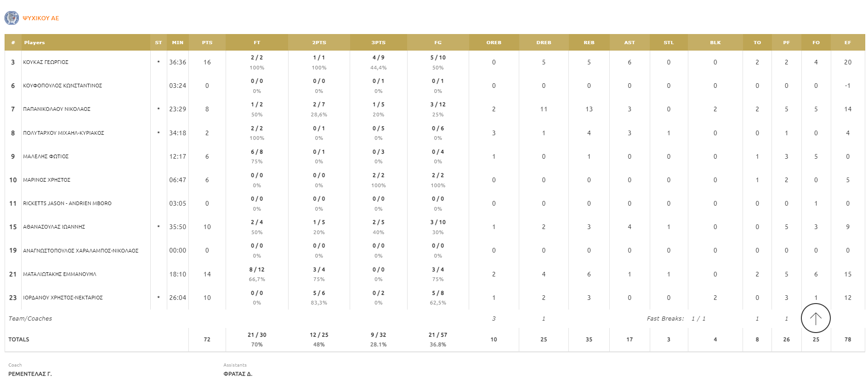Open player ΠΑΠΑΝΙΚΟΛΑΟΥ ΝΙΚΟΛΑΟΣ
The height and width of the screenshot is (379, 868).
pos(57,109)
